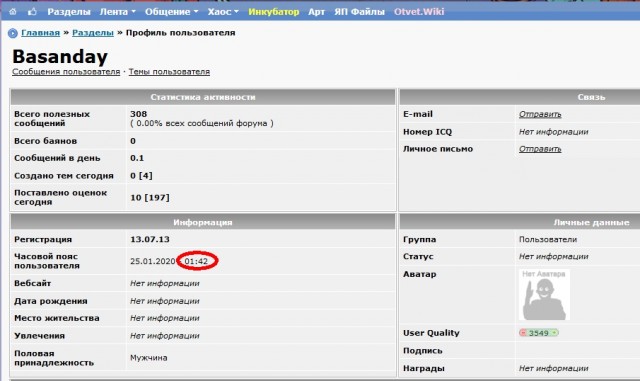The width and height of the screenshot is (640, 381).
Task: Click the Статистика активности header
Action: [203, 97]
